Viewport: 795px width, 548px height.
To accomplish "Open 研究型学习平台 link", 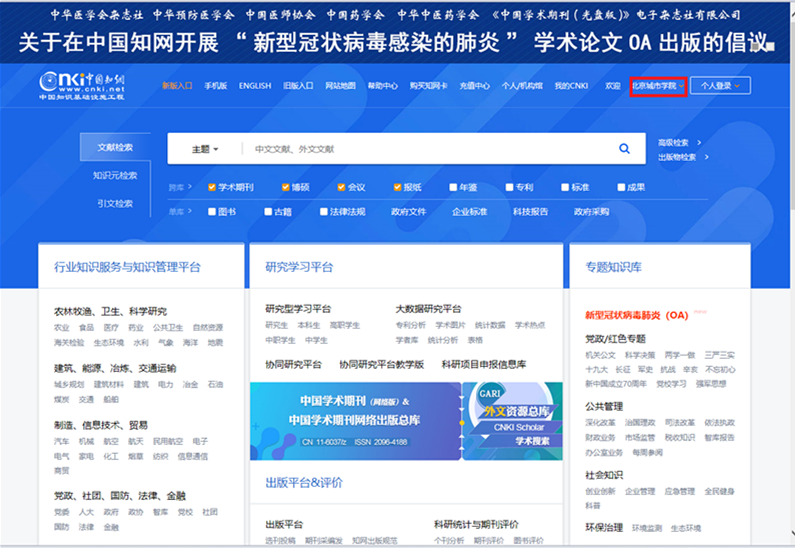I will pos(298,309).
